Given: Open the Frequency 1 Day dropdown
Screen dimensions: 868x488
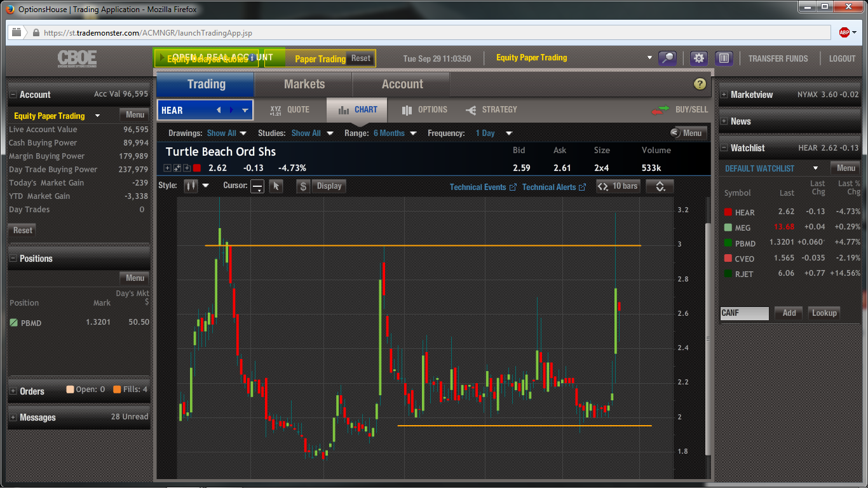Looking at the screenshot, I should pyautogui.click(x=494, y=133).
